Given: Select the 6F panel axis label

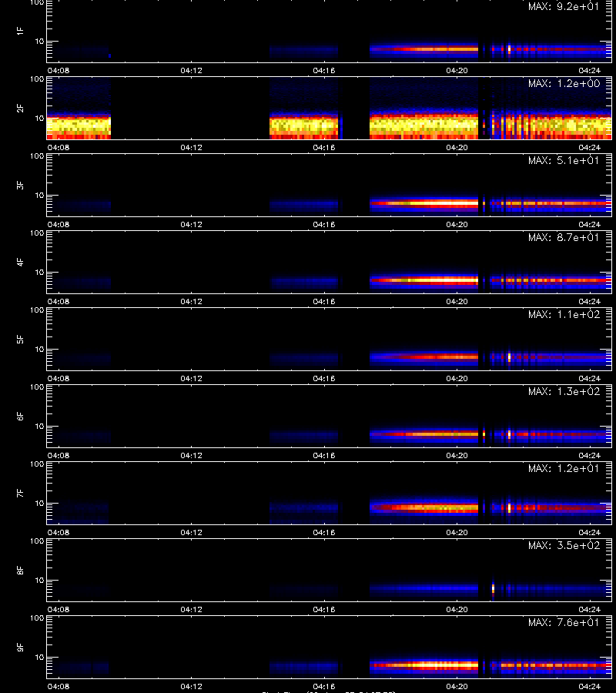Looking at the screenshot, I should click(x=20, y=416).
